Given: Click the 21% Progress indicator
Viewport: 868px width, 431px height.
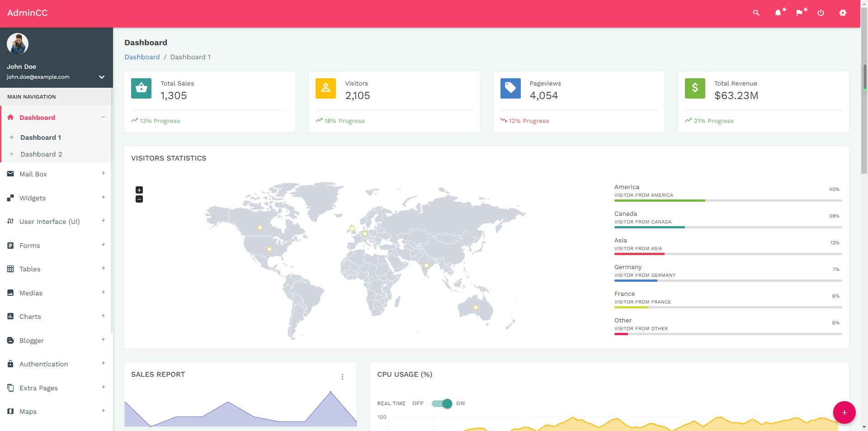Looking at the screenshot, I should [x=709, y=121].
